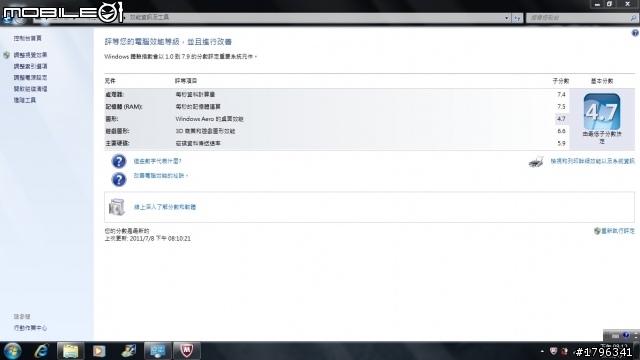The width and height of the screenshot is (640, 360).
Task: Click the Windows Start orb
Action: [x=13, y=351]
